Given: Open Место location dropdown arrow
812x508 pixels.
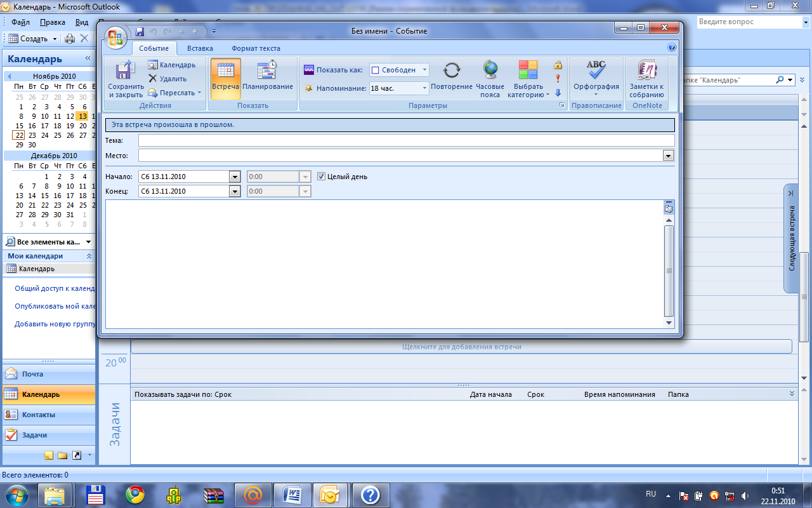Looking at the screenshot, I should pos(668,156).
